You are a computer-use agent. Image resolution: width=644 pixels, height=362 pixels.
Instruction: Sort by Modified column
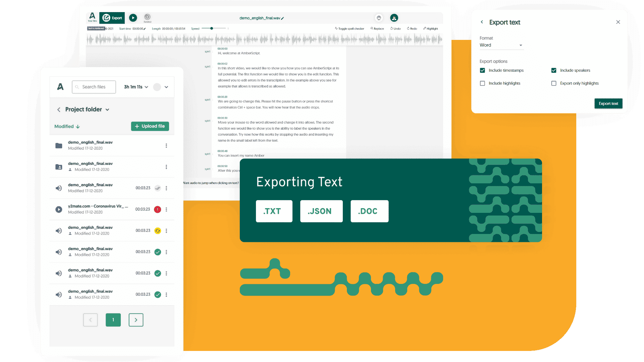click(67, 126)
